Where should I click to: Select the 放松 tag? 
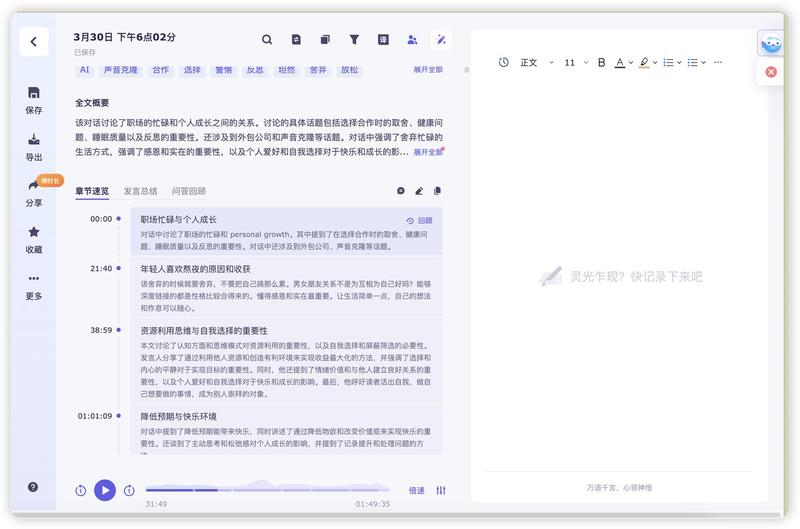coord(349,70)
